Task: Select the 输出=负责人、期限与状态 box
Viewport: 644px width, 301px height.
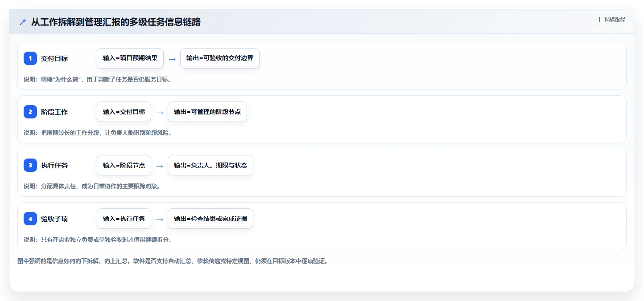Action: 211,165
